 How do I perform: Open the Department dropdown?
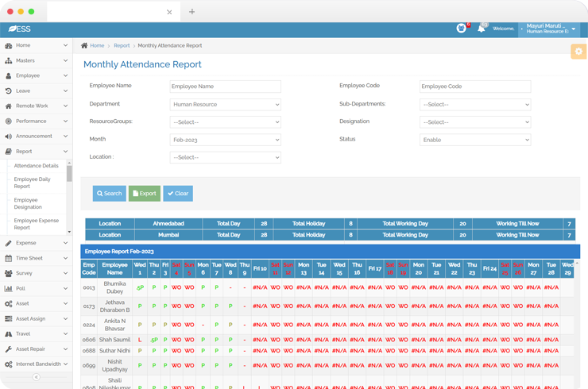click(x=226, y=105)
